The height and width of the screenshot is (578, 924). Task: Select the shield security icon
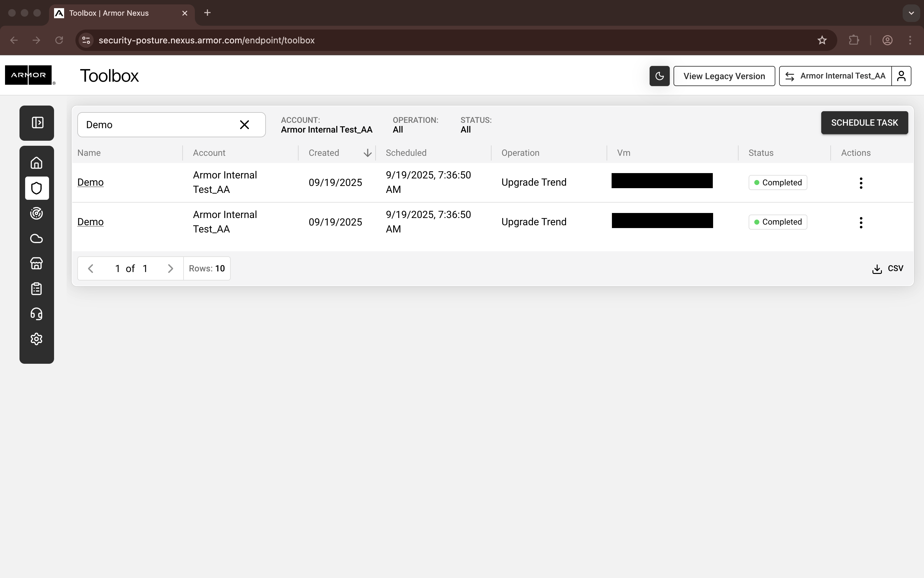(37, 188)
